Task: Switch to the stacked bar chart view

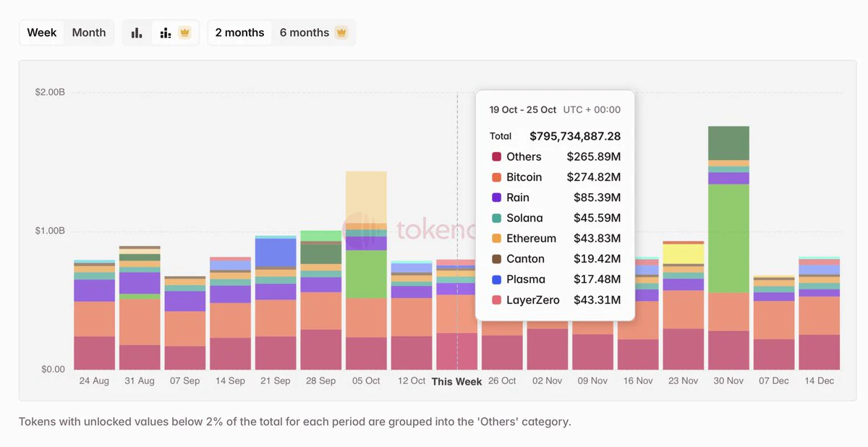Action: pos(174,33)
